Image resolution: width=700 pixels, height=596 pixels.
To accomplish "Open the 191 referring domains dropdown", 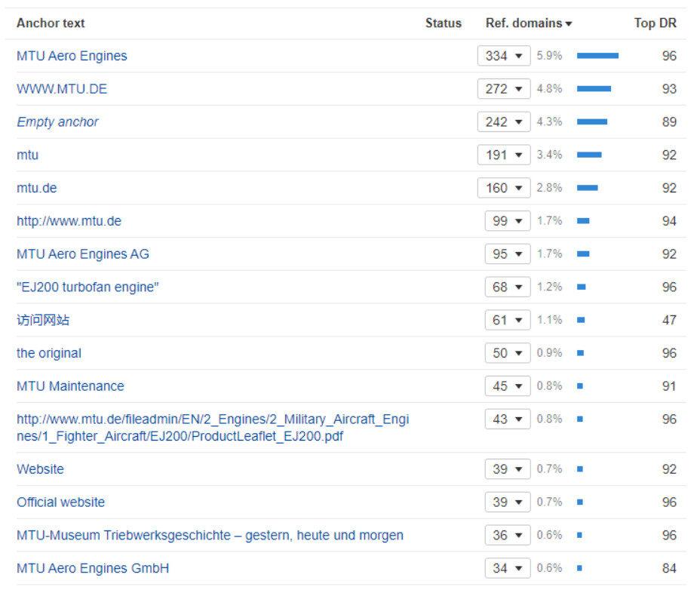I will tap(504, 155).
